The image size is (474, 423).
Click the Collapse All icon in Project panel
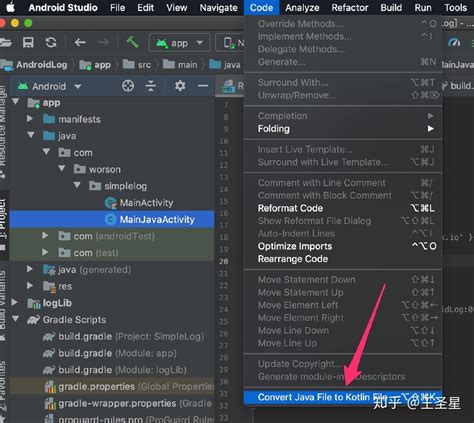click(x=151, y=86)
